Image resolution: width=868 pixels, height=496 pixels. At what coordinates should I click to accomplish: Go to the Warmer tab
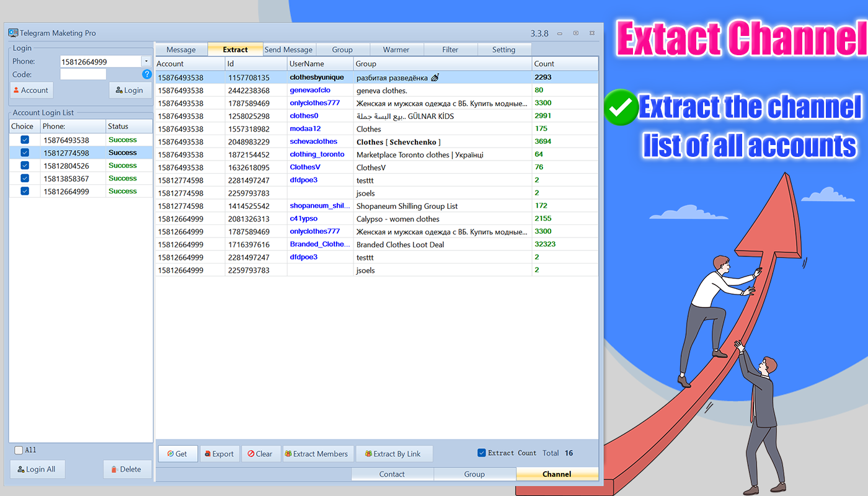(396, 50)
